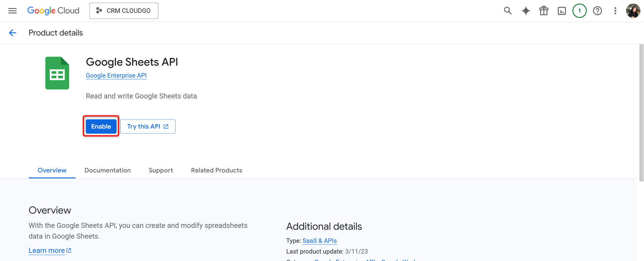Open the Related Products tab
The height and width of the screenshot is (261, 644).
click(216, 170)
